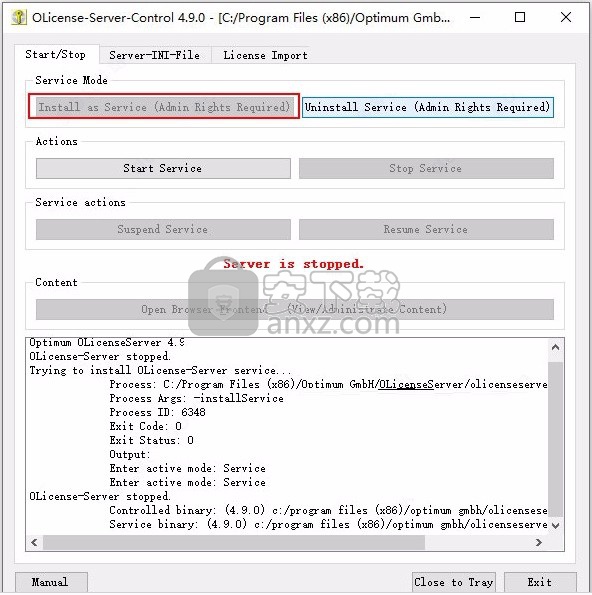Click Close to Tray

(454, 582)
